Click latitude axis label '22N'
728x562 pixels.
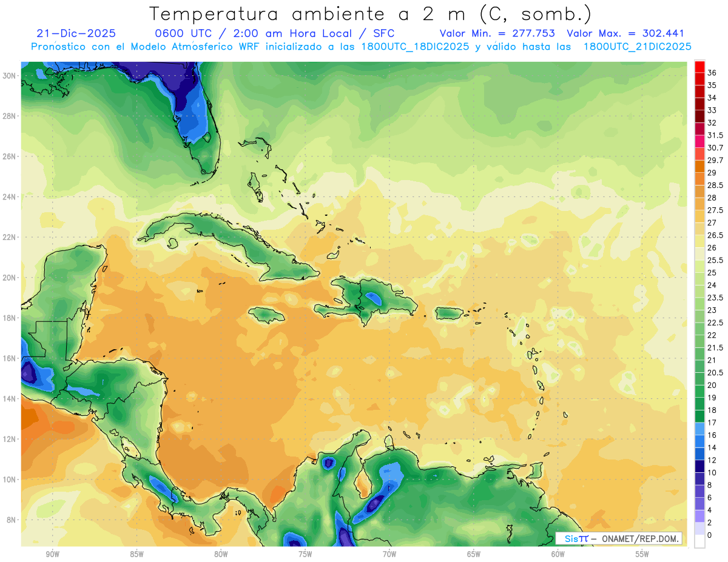click(x=9, y=237)
